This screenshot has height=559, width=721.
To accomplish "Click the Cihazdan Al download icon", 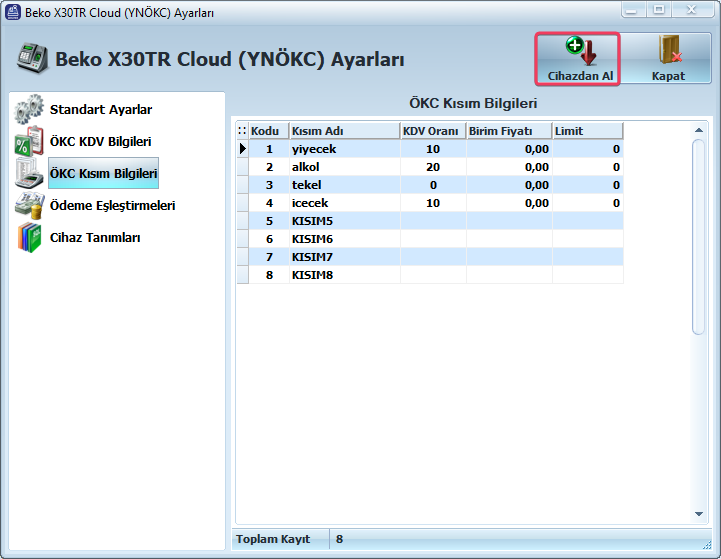I will pyautogui.click(x=579, y=50).
